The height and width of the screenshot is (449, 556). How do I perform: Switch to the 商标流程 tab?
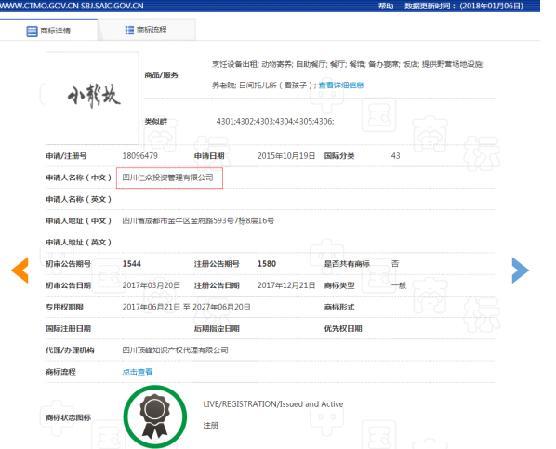146,30
